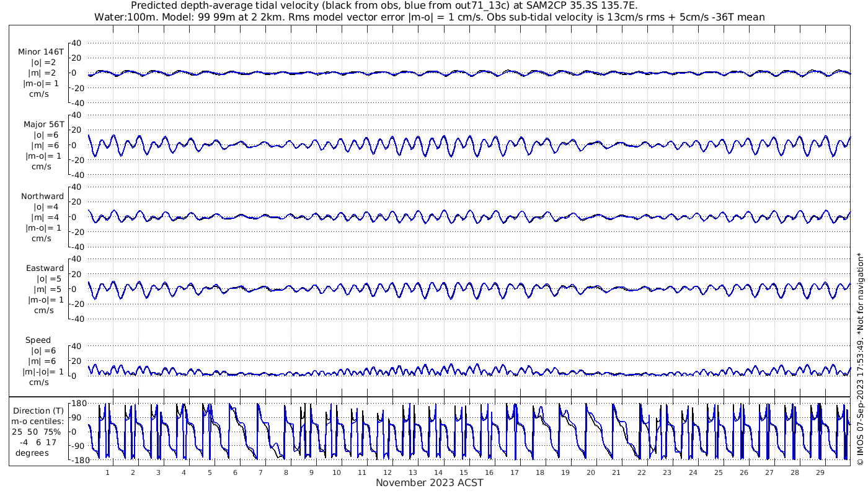Select day 23 label on the date axis
868x496 pixels.
pos(667,472)
